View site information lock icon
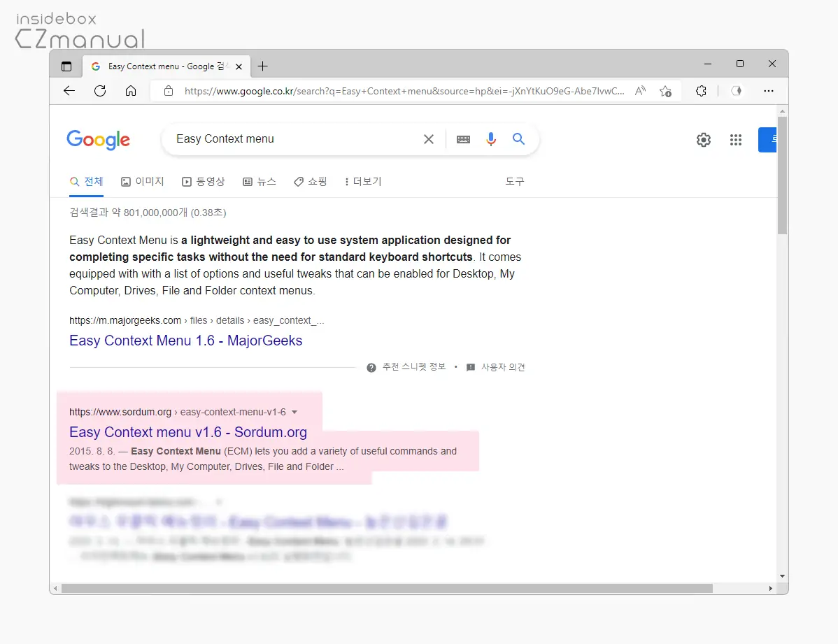This screenshot has height=644, width=838. click(169, 91)
